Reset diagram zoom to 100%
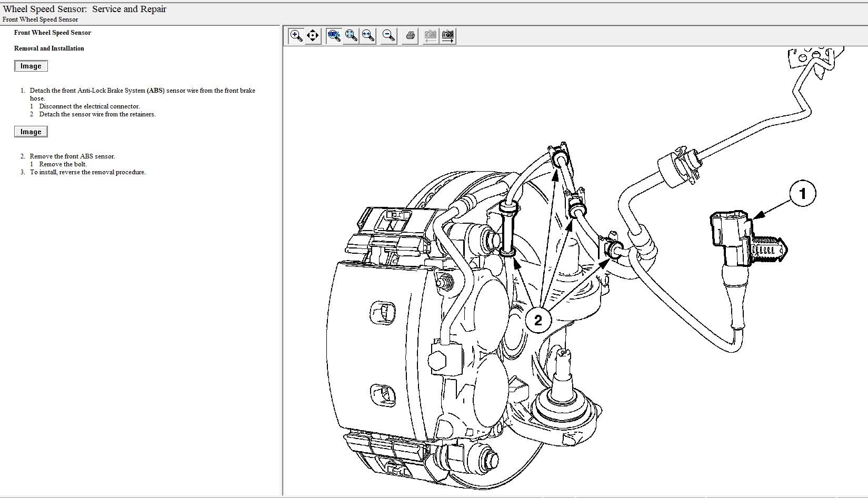Image resolution: width=868 pixels, height=498 pixels. (334, 36)
